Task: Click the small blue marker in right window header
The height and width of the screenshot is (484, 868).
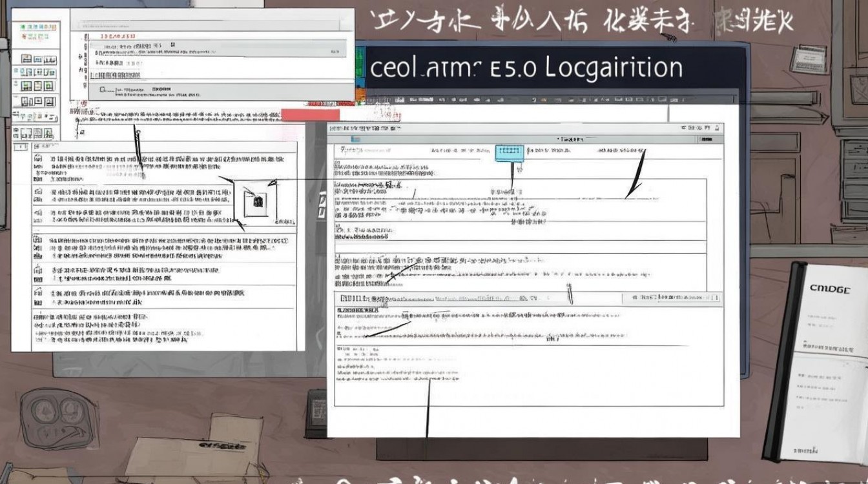Action: click(355, 139)
